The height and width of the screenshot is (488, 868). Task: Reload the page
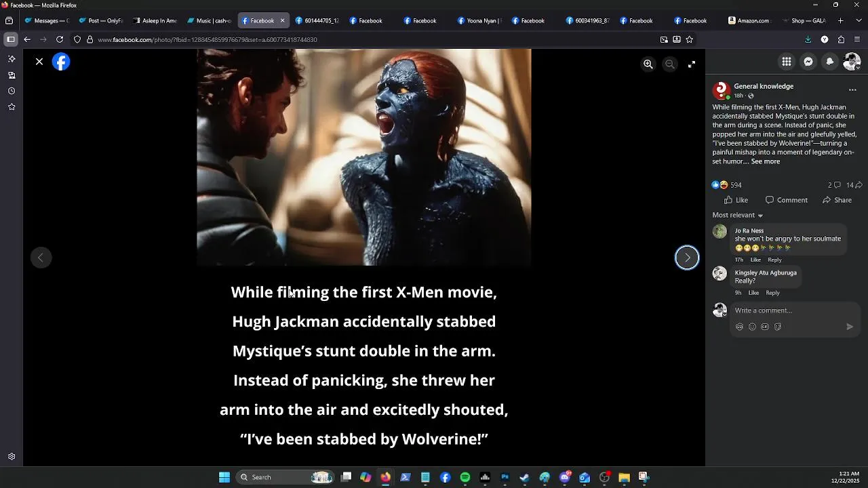[x=60, y=39]
